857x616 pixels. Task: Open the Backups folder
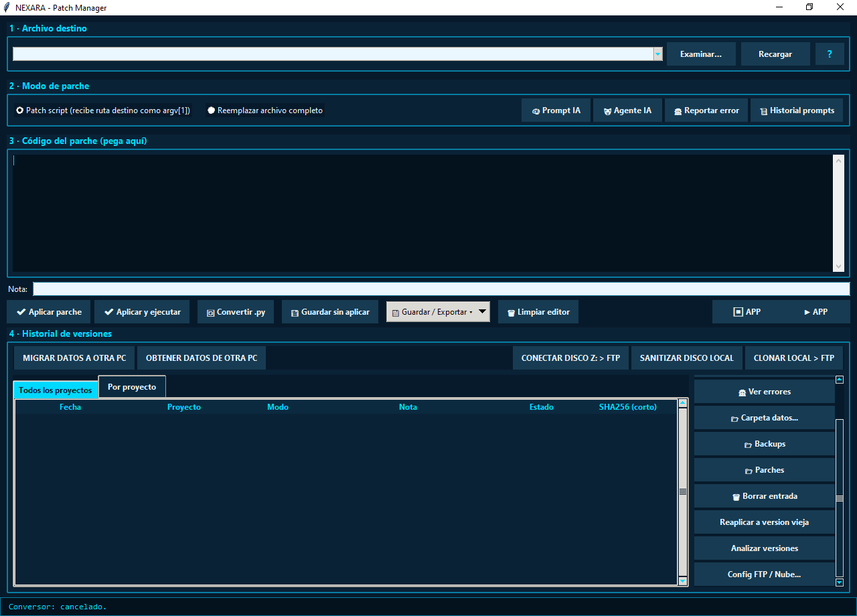tap(764, 444)
